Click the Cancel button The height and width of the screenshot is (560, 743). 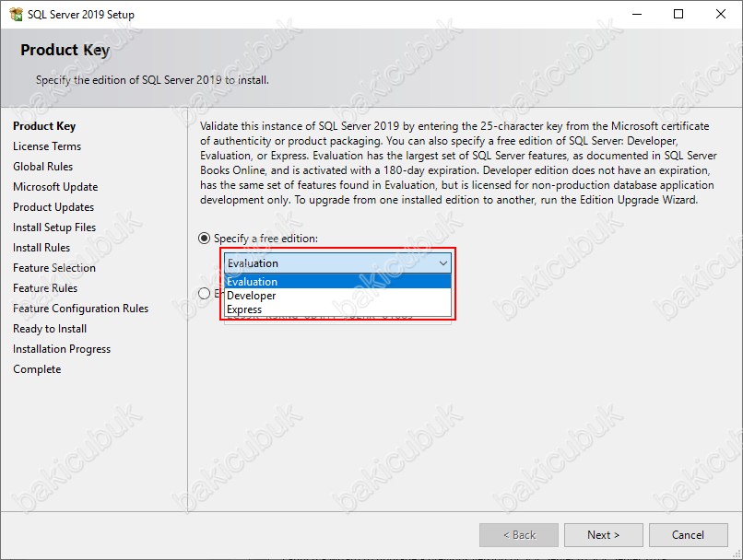[688, 535]
